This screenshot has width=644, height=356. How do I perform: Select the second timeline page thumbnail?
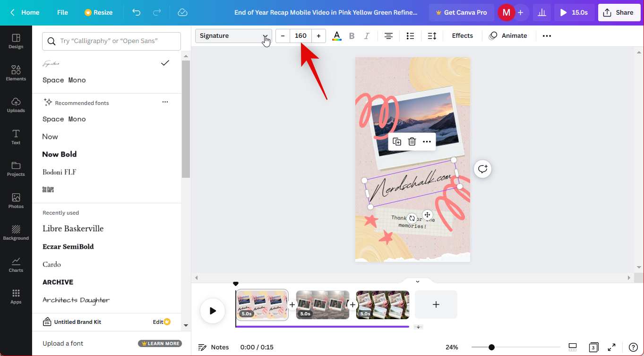click(323, 305)
